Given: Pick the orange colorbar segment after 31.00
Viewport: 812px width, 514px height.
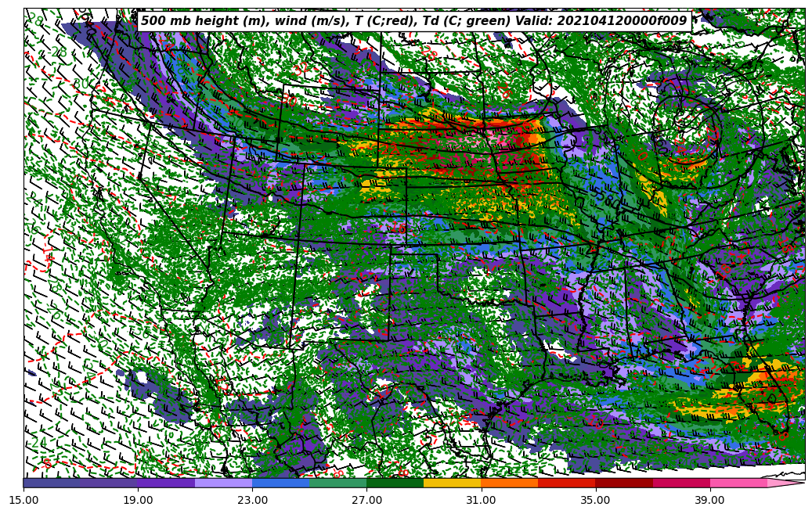Looking at the screenshot, I should [x=510, y=483].
